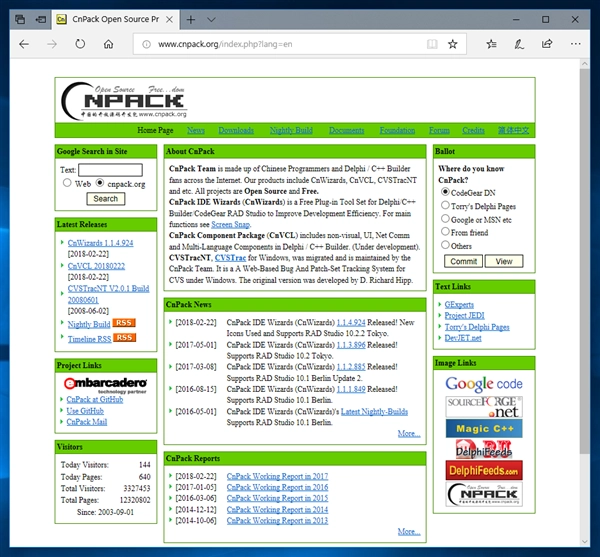Open the Documents menu link
The height and width of the screenshot is (557, 600).
(346, 130)
